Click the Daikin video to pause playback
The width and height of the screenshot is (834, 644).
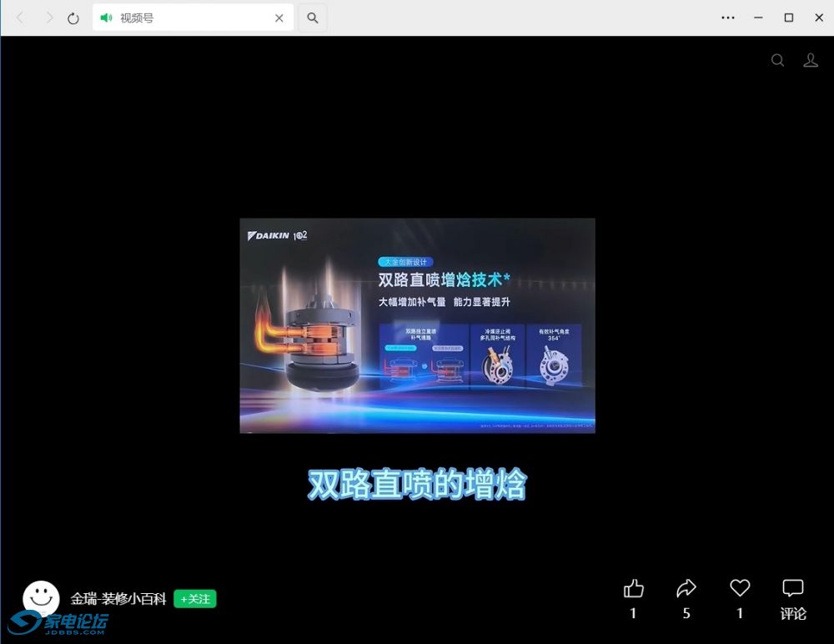tap(417, 325)
